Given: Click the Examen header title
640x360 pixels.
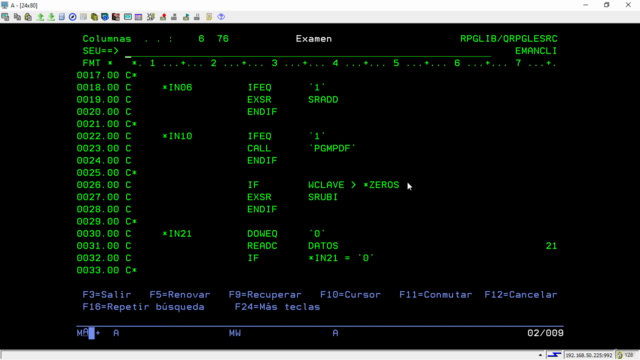Looking at the screenshot, I should click(x=313, y=39).
